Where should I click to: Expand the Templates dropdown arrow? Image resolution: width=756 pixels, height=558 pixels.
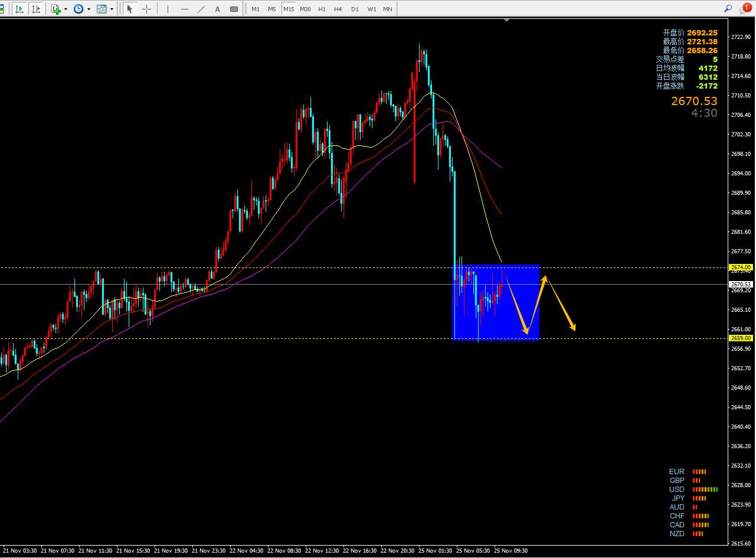(x=112, y=9)
